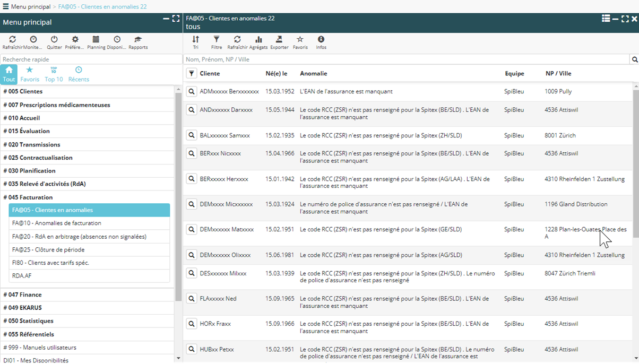Image resolution: width=639 pixels, height=364 pixels.
Task: Click the Recherche rapide input field
Action: 90,59
